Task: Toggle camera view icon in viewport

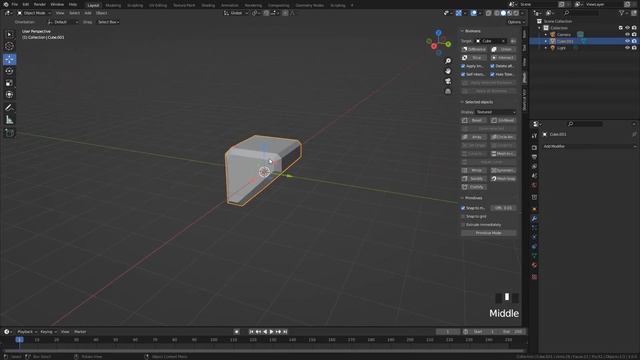Action: 448,81
